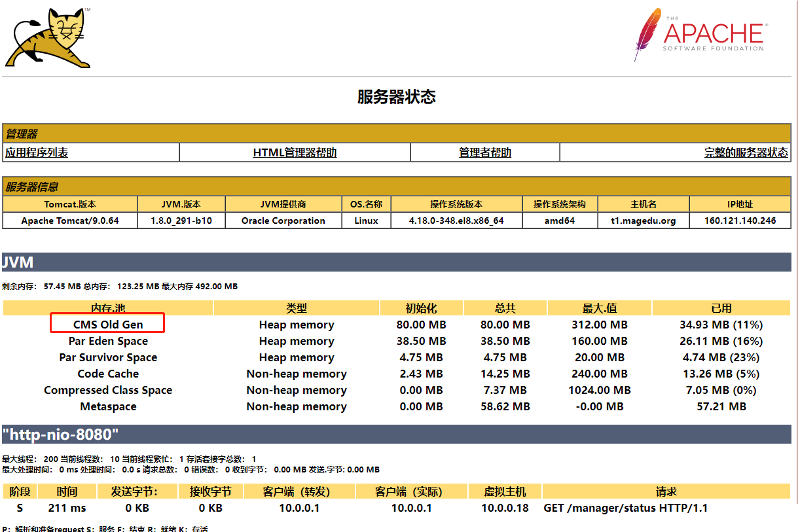Viewport: 798px width, 532px height.
Task: Click the 已用 column header
Action: [x=721, y=308]
